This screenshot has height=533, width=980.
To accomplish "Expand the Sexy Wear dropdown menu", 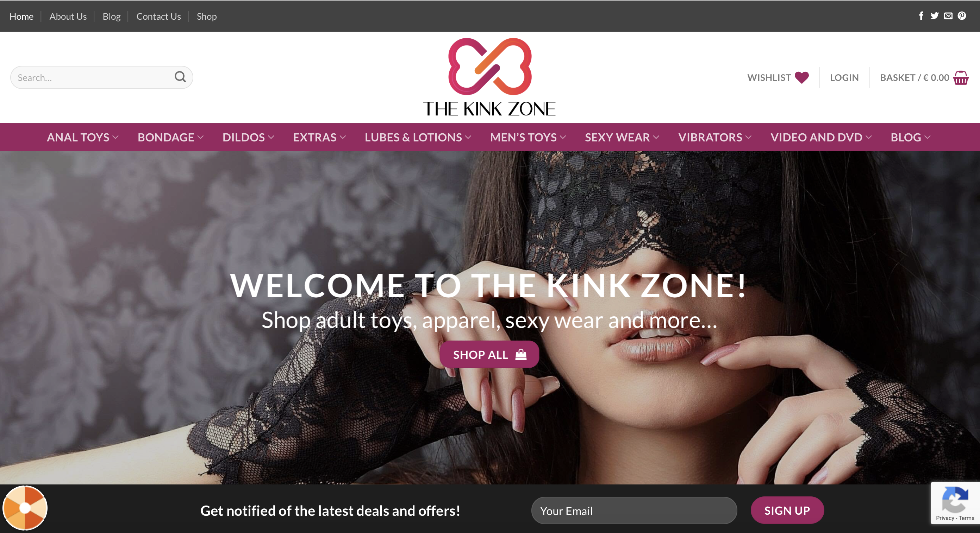I will [622, 137].
